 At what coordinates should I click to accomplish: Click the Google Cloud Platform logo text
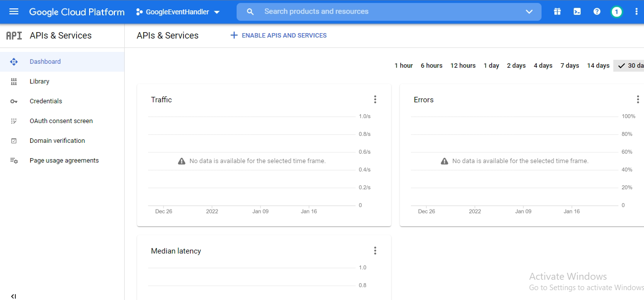(77, 12)
